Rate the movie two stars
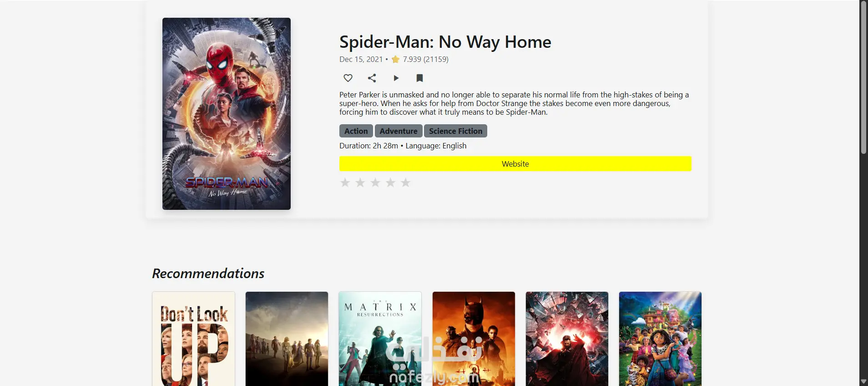868x386 pixels. click(360, 183)
